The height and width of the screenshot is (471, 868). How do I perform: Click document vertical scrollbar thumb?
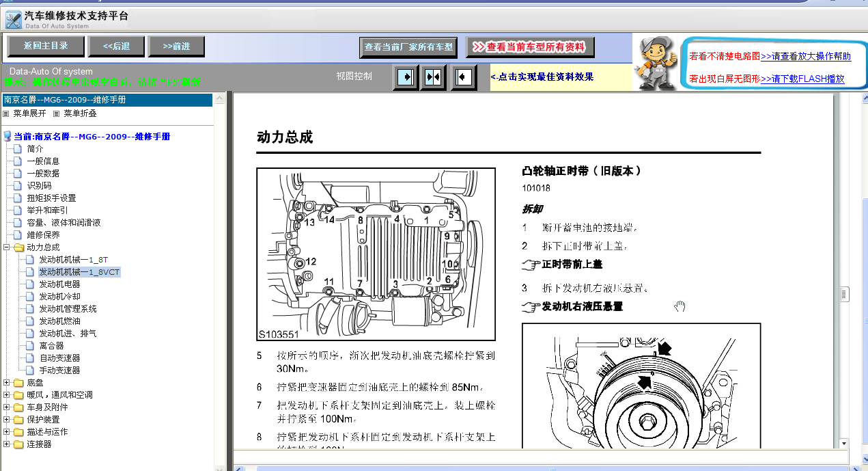tap(844, 294)
